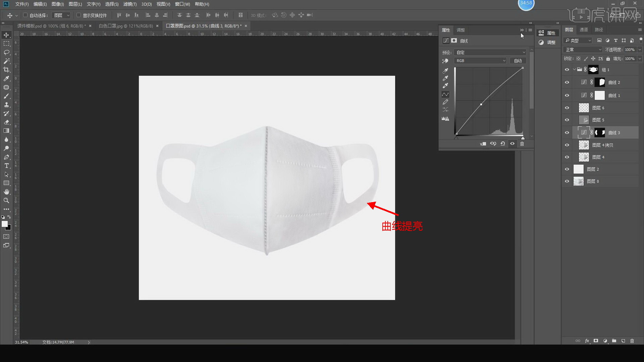Pick the gray point eyedropper in Curves
The height and width of the screenshot is (362, 644).
click(445, 78)
